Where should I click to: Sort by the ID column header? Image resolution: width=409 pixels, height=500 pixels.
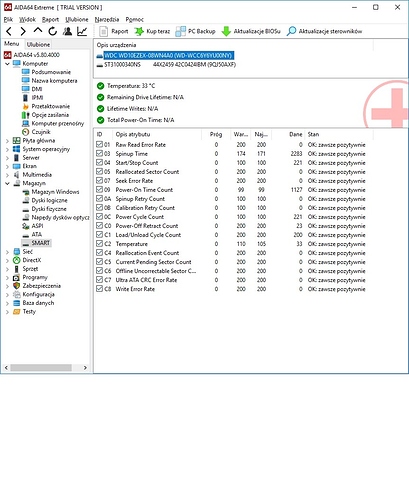click(x=103, y=134)
